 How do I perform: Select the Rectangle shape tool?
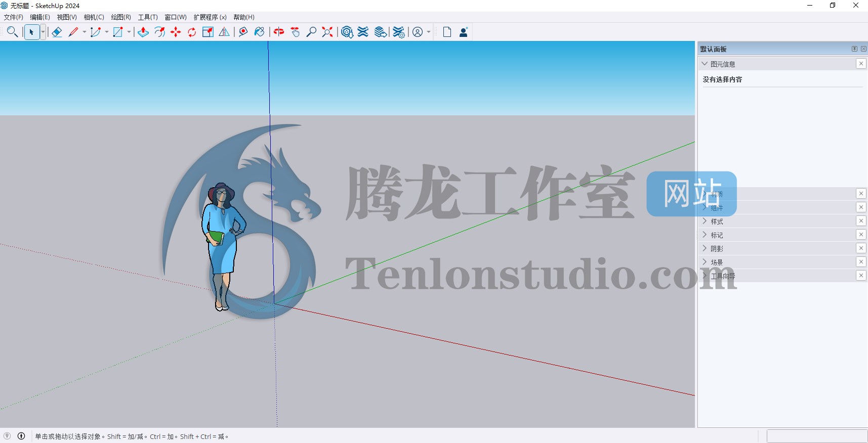coord(118,32)
